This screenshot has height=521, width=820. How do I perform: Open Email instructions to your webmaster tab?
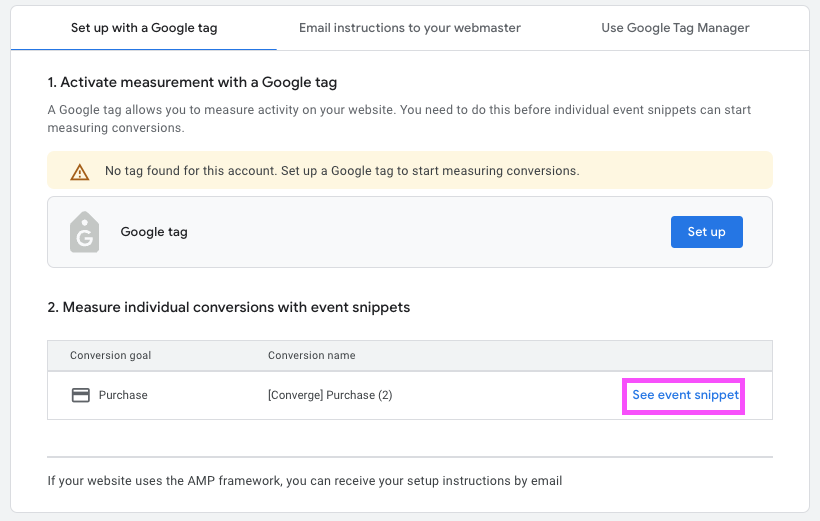coord(410,28)
